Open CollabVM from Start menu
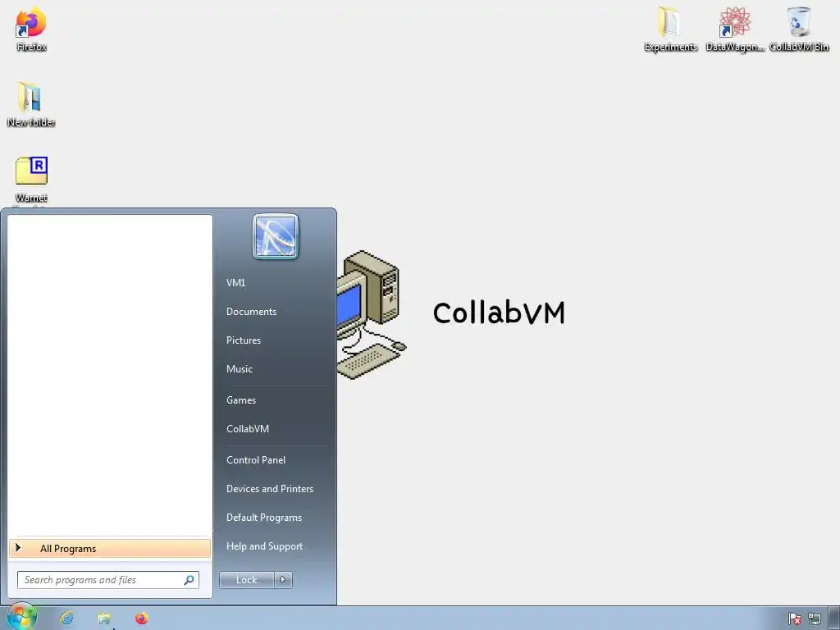Screen dimensions: 840x630 tap(248, 429)
